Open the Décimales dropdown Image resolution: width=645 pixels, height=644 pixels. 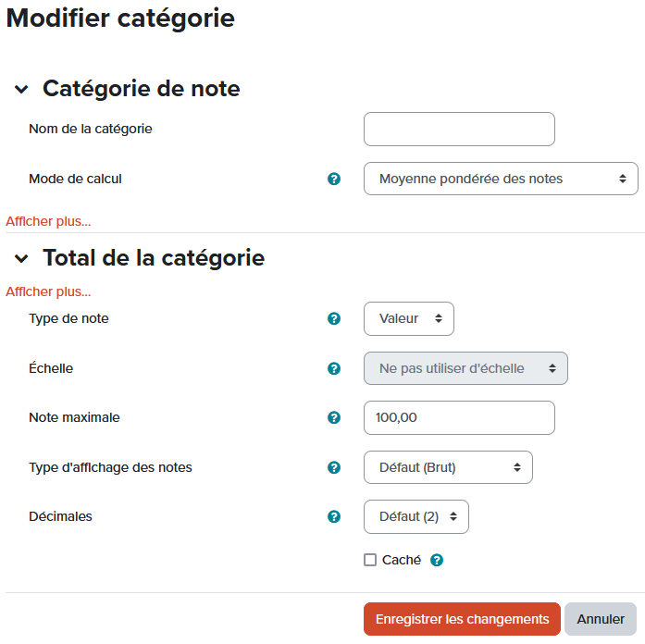[416, 516]
